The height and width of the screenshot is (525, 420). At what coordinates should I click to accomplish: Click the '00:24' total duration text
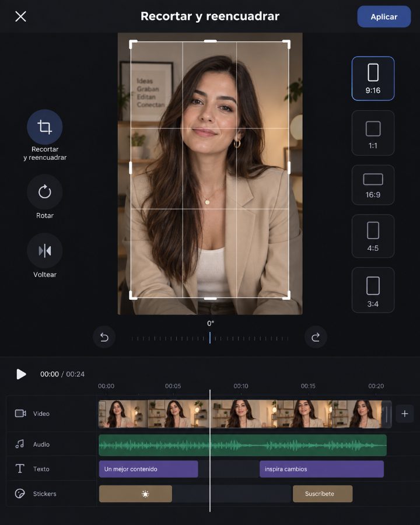75,374
